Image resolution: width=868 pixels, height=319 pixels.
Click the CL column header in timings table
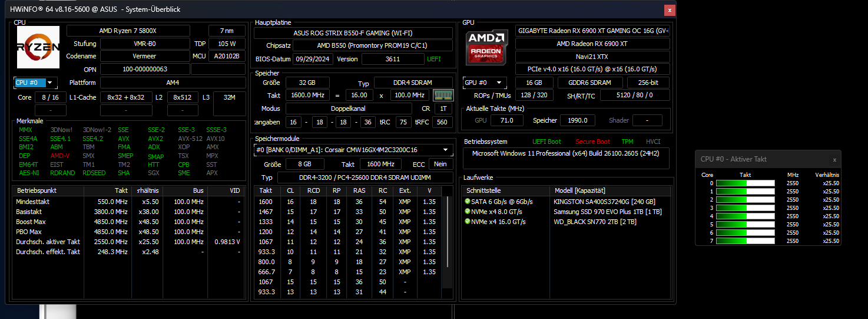click(x=290, y=190)
